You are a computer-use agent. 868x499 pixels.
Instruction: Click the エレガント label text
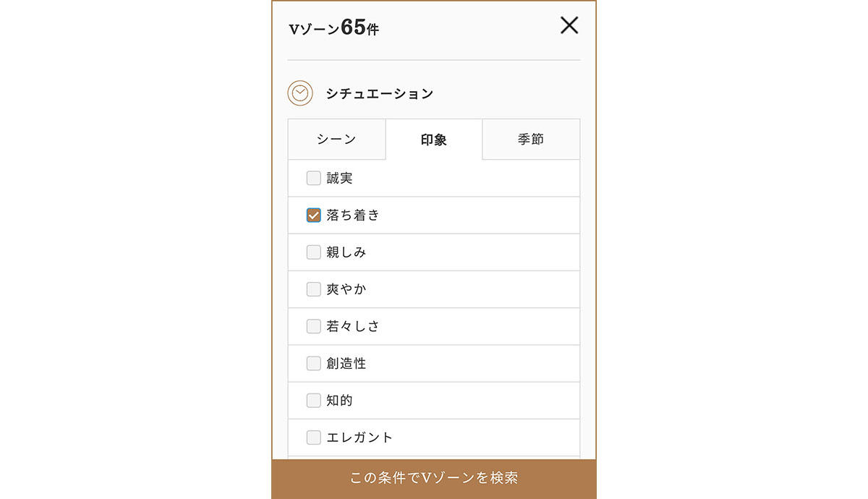coord(359,438)
